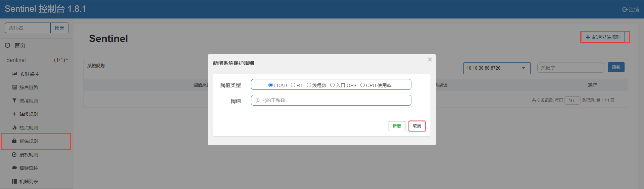Click the flame icon of 热点规则
This screenshot has width=644, height=189.
coord(14,127)
